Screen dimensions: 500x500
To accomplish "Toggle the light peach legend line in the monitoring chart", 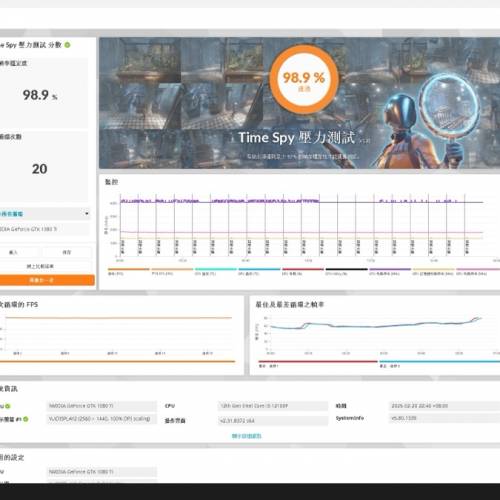I will click(172, 269).
